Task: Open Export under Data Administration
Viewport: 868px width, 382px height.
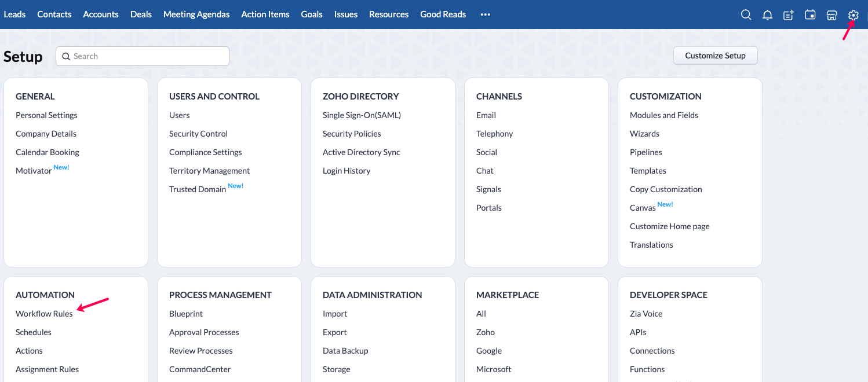Action: click(x=335, y=332)
